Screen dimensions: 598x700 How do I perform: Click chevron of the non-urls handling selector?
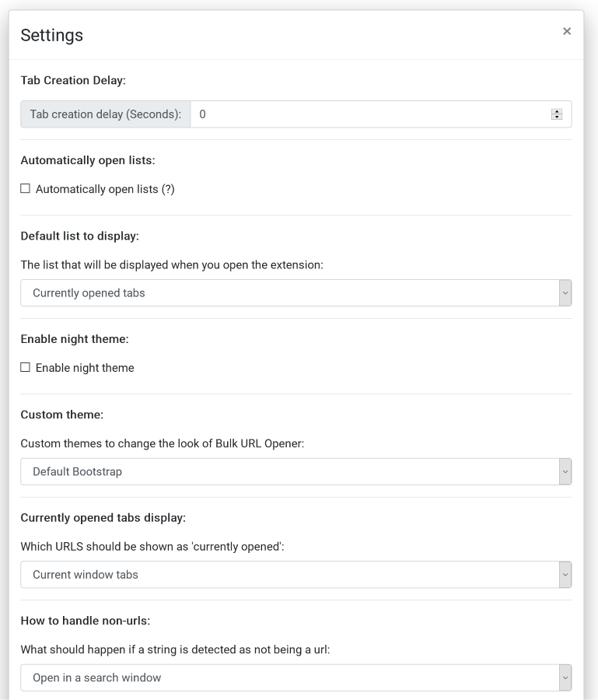(x=565, y=677)
